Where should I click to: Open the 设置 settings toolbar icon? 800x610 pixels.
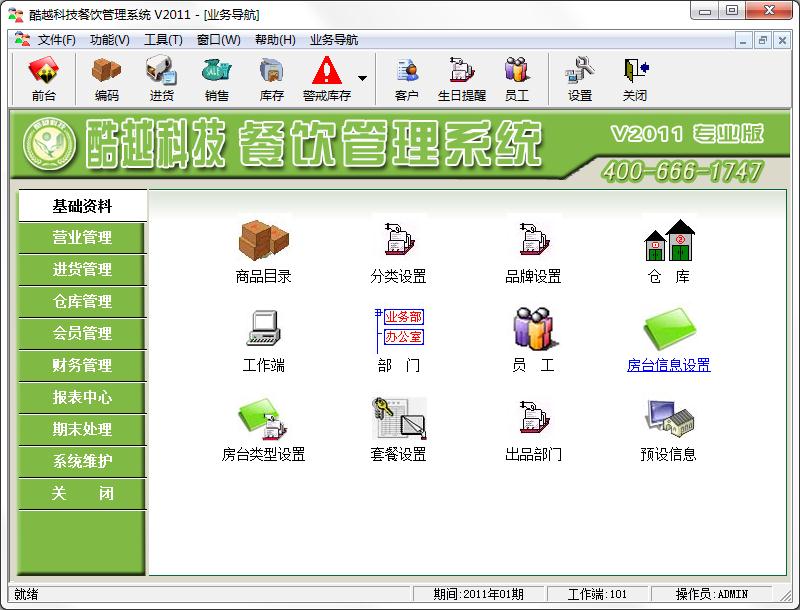pyautogui.click(x=580, y=79)
